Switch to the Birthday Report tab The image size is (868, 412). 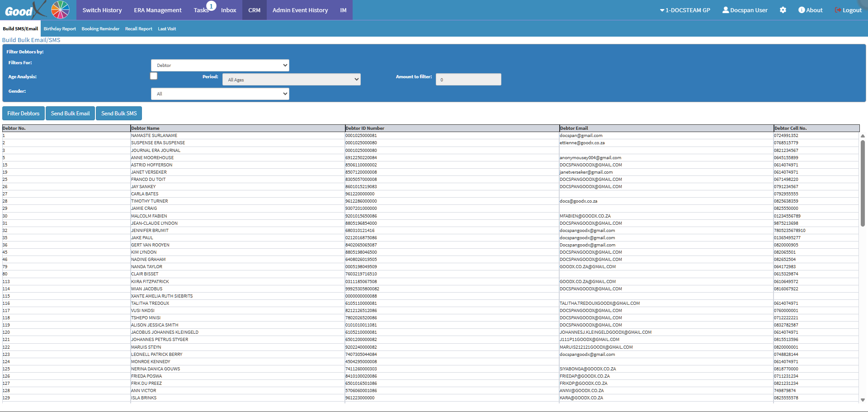(x=60, y=28)
